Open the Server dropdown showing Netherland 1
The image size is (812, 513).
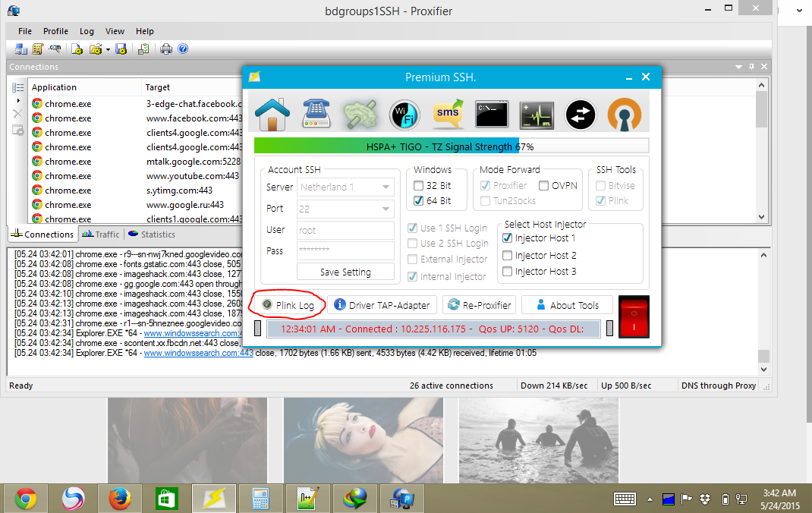pyautogui.click(x=345, y=187)
